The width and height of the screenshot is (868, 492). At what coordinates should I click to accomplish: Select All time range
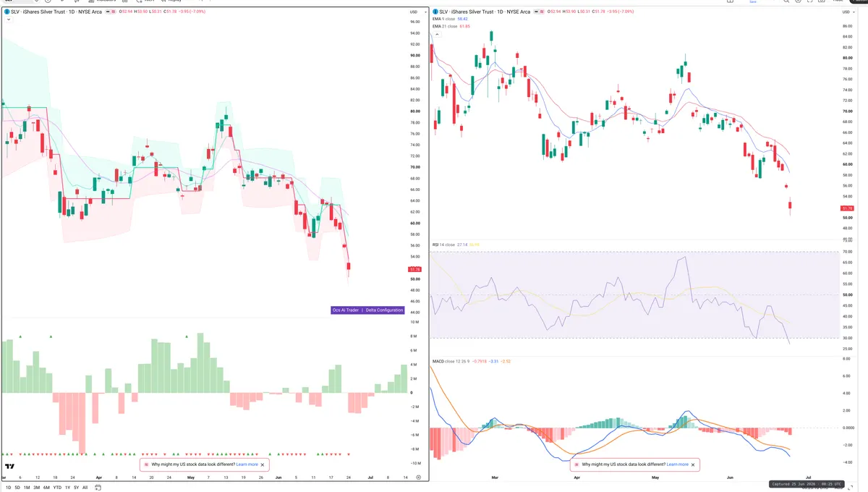click(x=85, y=488)
